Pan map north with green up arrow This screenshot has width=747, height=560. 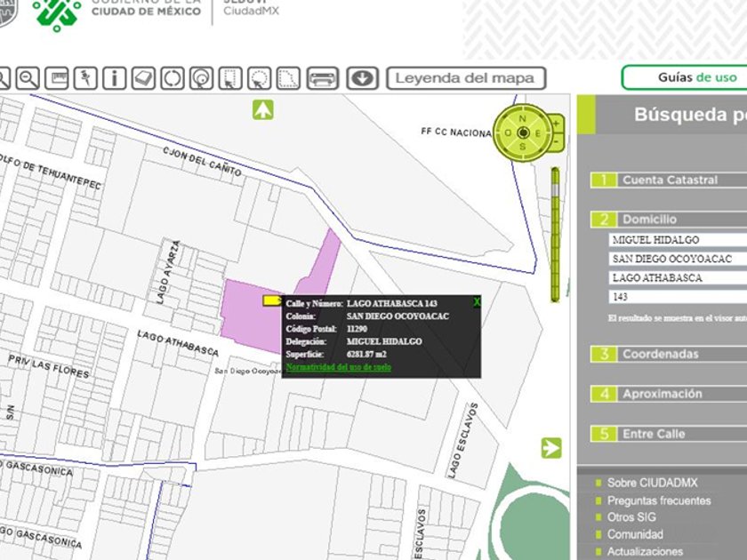(262, 110)
